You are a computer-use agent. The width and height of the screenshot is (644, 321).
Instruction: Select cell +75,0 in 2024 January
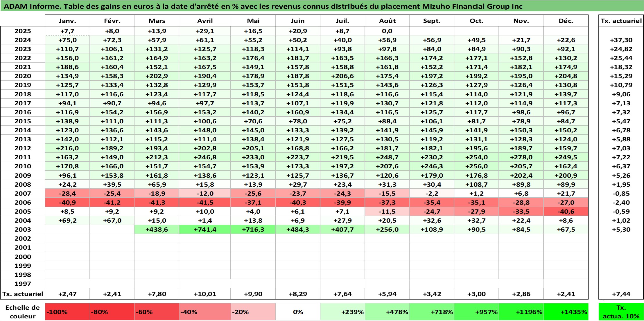pos(67,40)
